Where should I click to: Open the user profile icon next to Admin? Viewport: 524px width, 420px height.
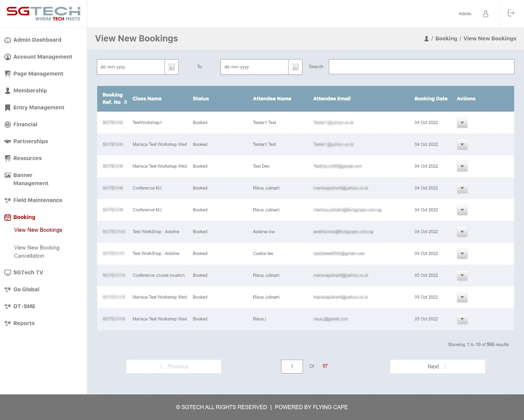(486, 14)
